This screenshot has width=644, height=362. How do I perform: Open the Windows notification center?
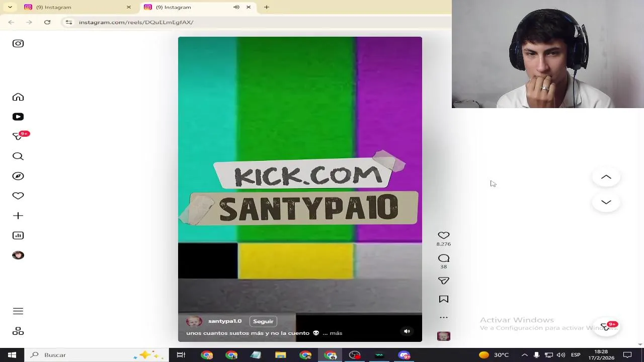click(627, 355)
